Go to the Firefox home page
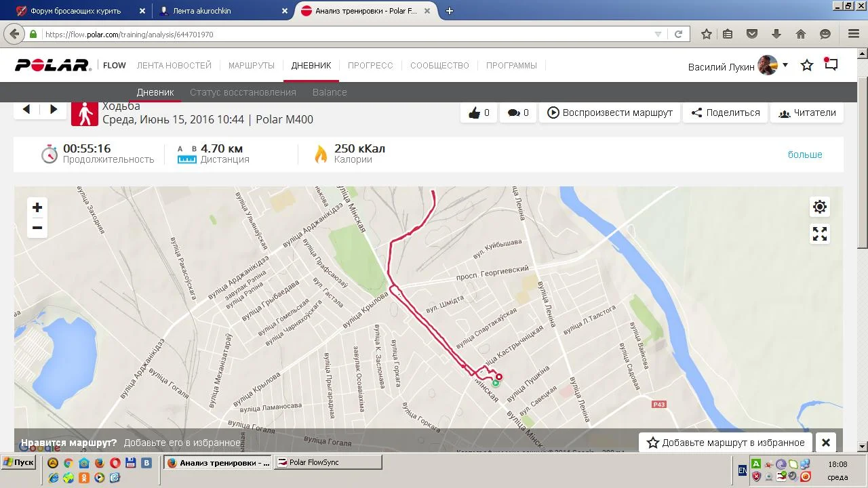This screenshot has height=488, width=868. 801,34
